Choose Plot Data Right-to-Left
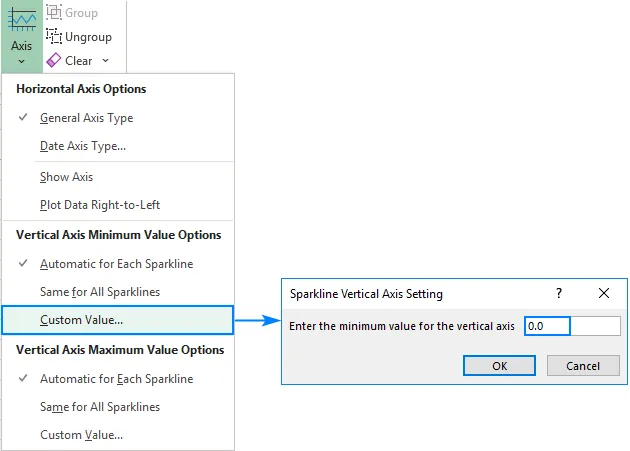This screenshot has width=630, height=451. tap(100, 205)
